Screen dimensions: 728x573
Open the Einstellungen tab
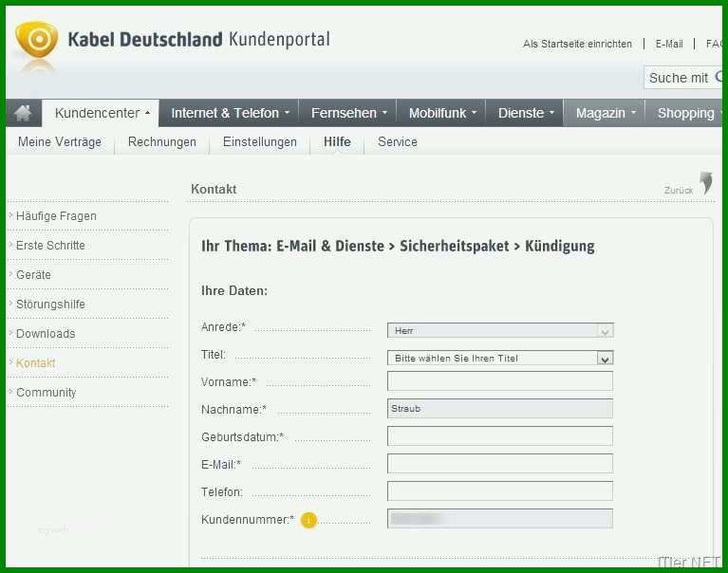[x=259, y=142]
